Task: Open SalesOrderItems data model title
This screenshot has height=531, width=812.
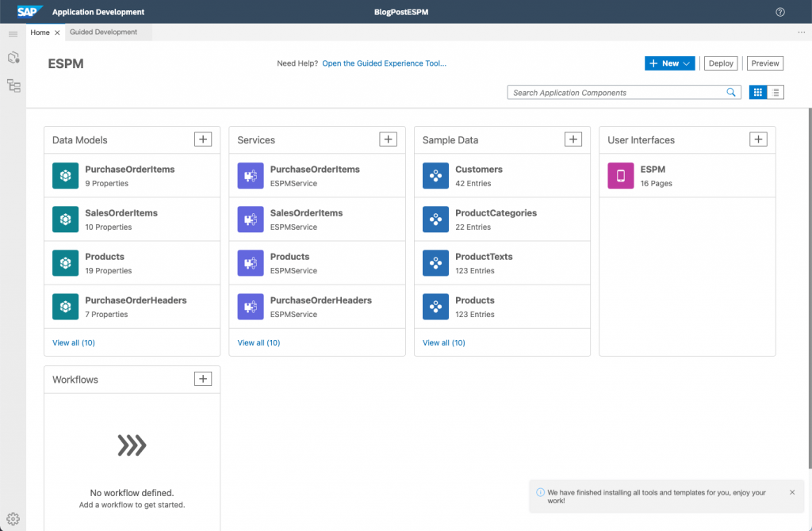Action: 121,212
